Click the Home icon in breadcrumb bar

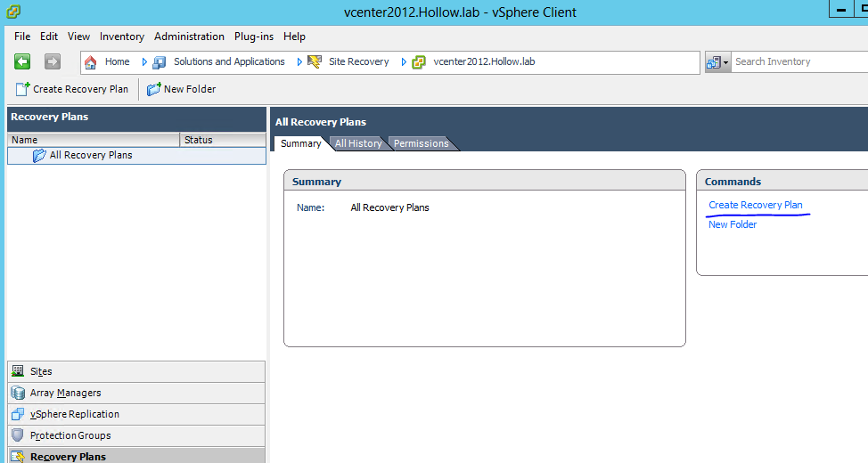pyautogui.click(x=91, y=61)
